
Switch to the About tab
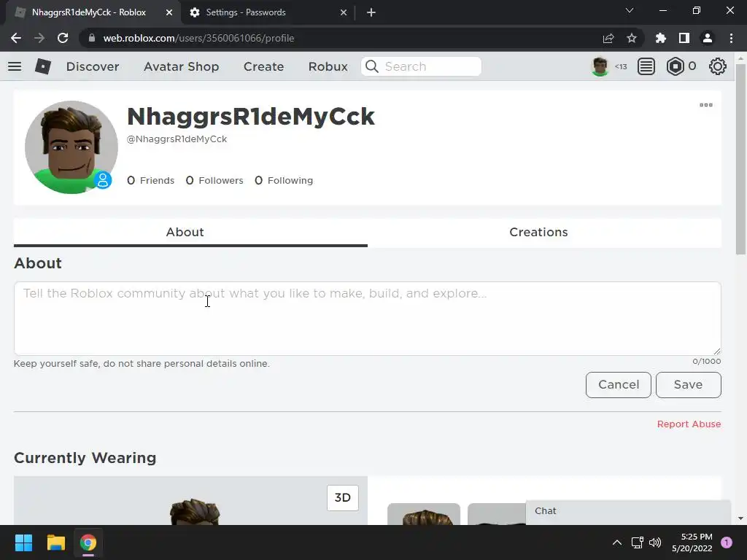(x=190, y=233)
